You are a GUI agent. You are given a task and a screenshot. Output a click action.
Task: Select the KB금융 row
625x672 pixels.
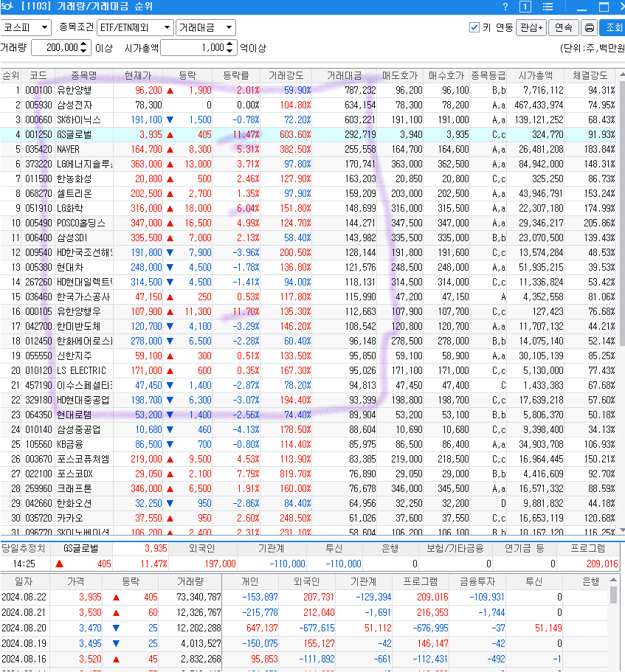click(x=308, y=444)
